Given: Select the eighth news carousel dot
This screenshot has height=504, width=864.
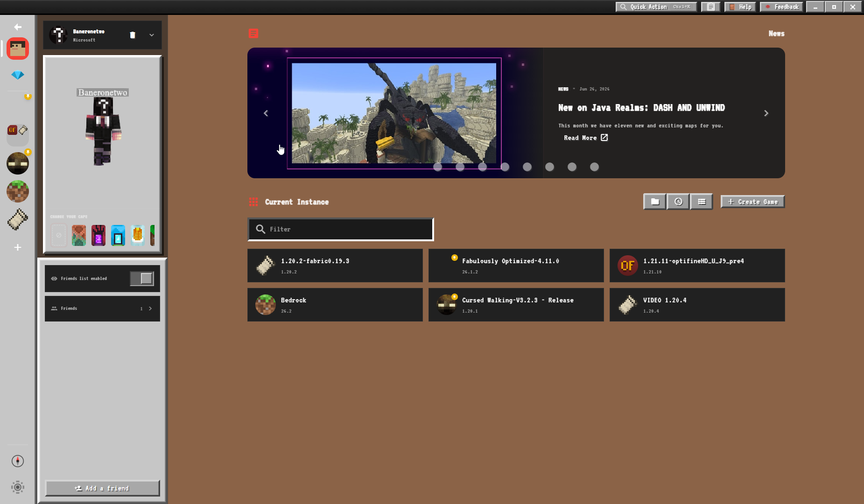Looking at the screenshot, I should 594,167.
